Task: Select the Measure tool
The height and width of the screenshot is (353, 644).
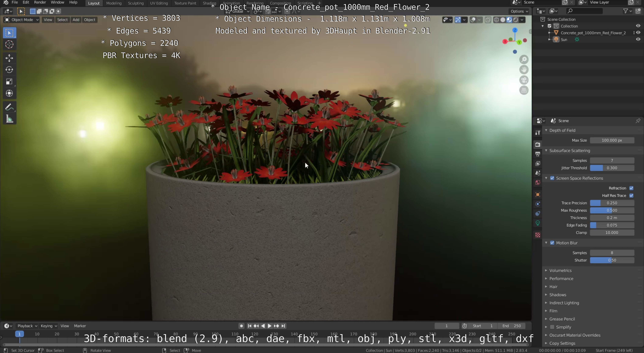Action: pos(9,119)
